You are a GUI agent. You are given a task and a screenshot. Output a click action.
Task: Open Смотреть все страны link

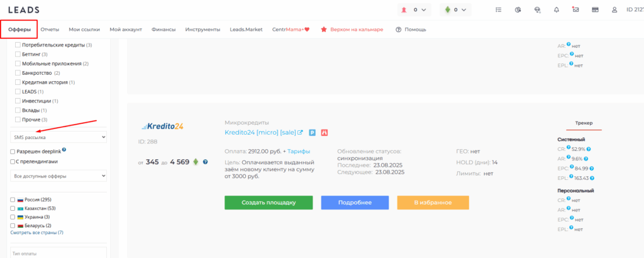(x=37, y=233)
